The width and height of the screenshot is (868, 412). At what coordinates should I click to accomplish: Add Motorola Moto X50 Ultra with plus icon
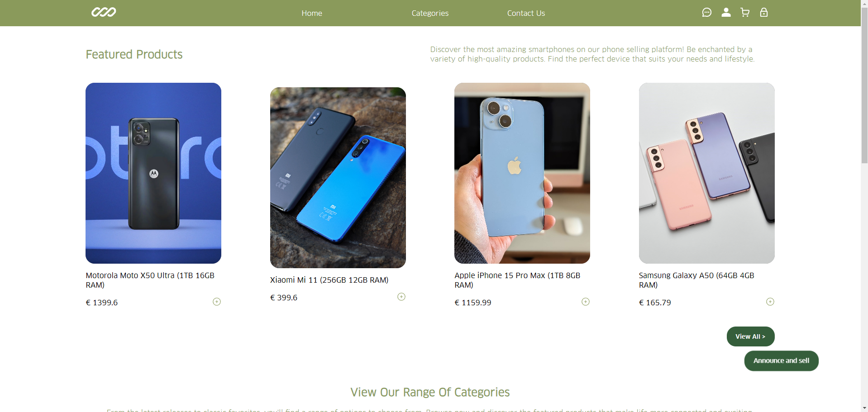217,302
